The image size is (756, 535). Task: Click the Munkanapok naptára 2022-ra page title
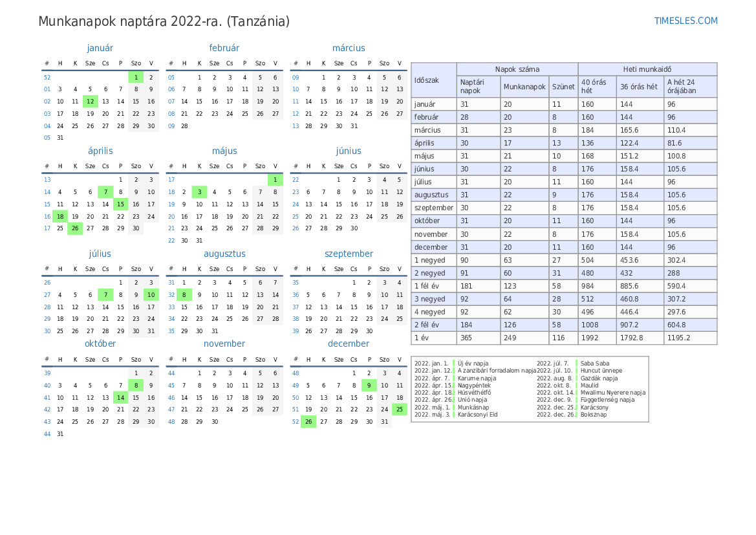(164, 21)
